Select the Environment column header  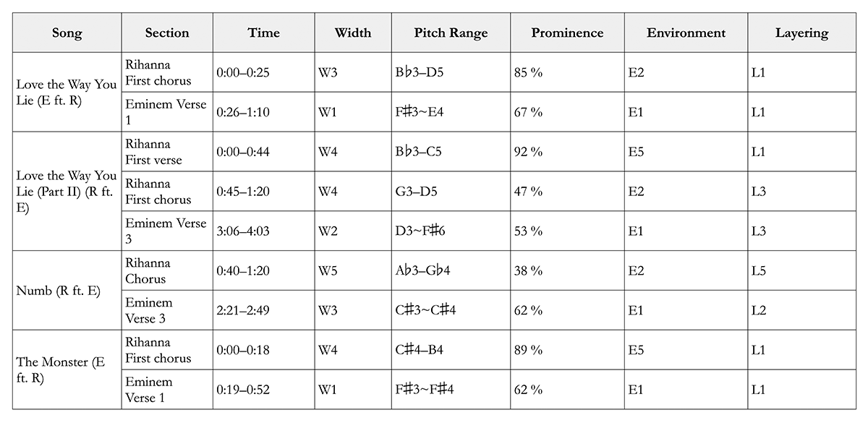pyautogui.click(x=686, y=33)
